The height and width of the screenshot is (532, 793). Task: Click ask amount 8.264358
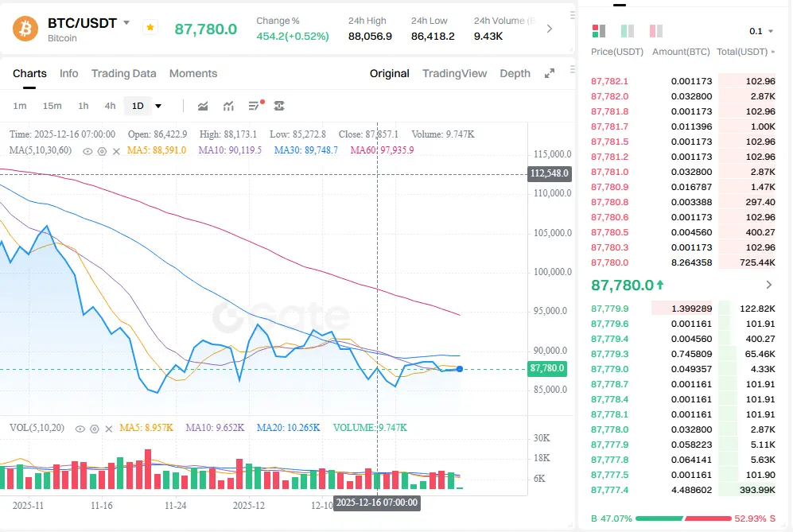pyautogui.click(x=691, y=262)
